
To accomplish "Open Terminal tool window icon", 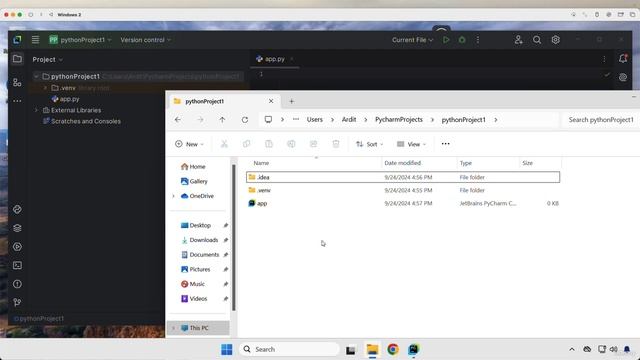I will [17, 265].
